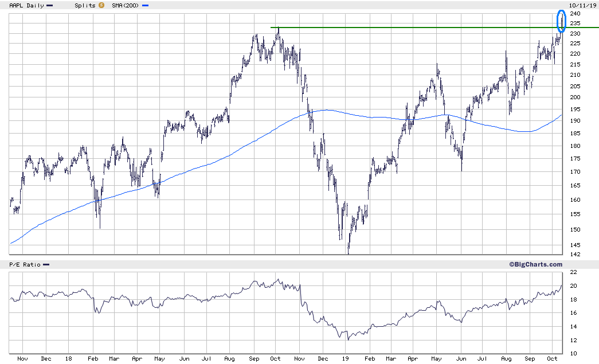Click the P/E Ratio legend swatch

tap(46, 265)
